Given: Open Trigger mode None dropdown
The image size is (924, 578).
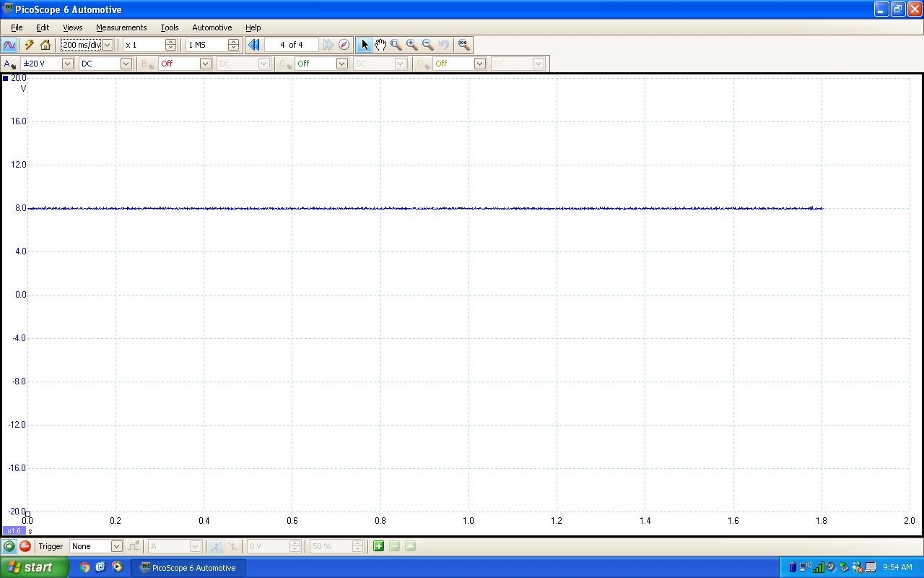Looking at the screenshot, I should [116, 546].
